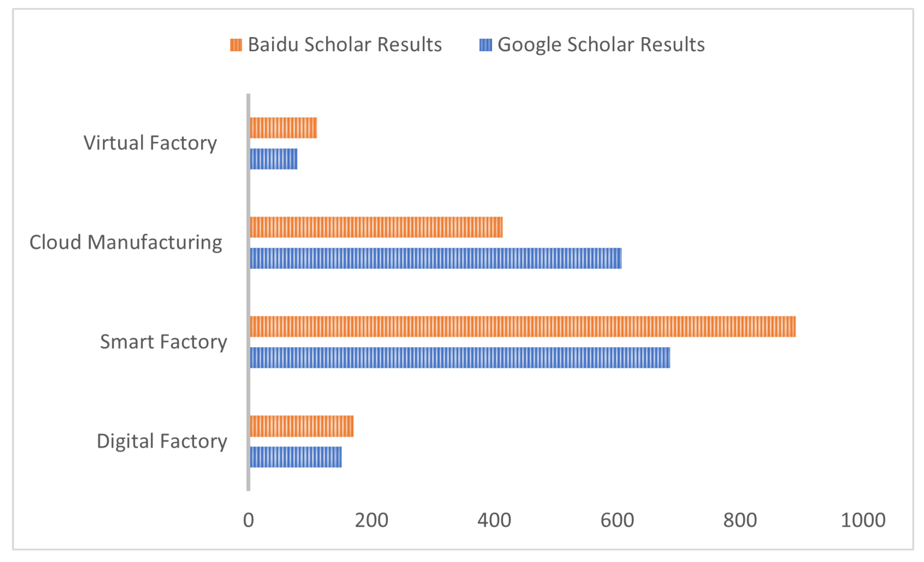Click the orange Virtual Factory bar
This screenshot has height=562, width=924.
pos(284,128)
